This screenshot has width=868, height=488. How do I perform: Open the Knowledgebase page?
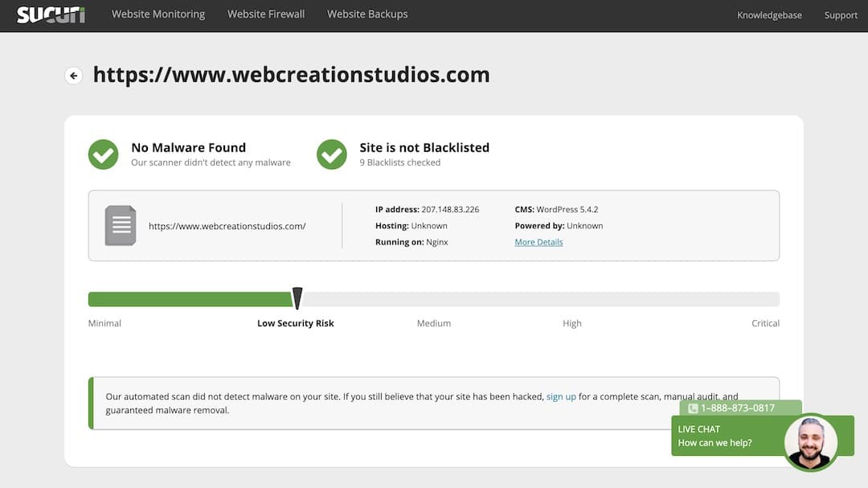click(769, 15)
